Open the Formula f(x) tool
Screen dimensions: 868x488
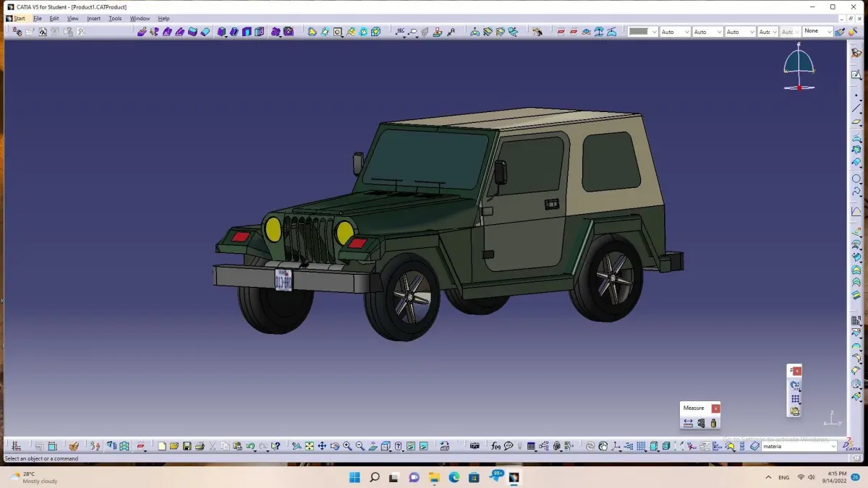pyautogui.click(x=495, y=446)
